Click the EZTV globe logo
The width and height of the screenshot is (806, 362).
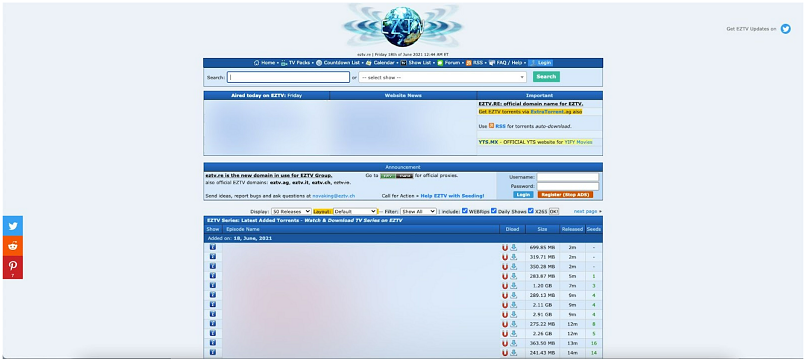(402, 27)
